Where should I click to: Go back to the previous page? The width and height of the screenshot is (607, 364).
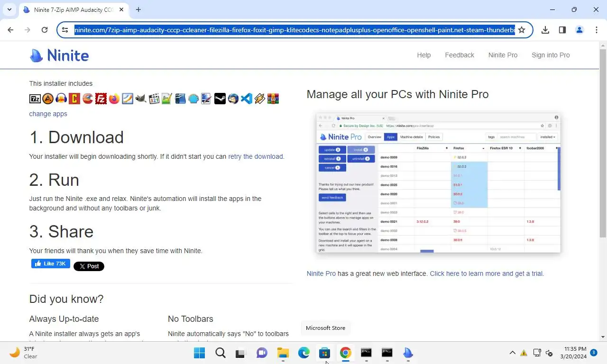click(x=10, y=30)
